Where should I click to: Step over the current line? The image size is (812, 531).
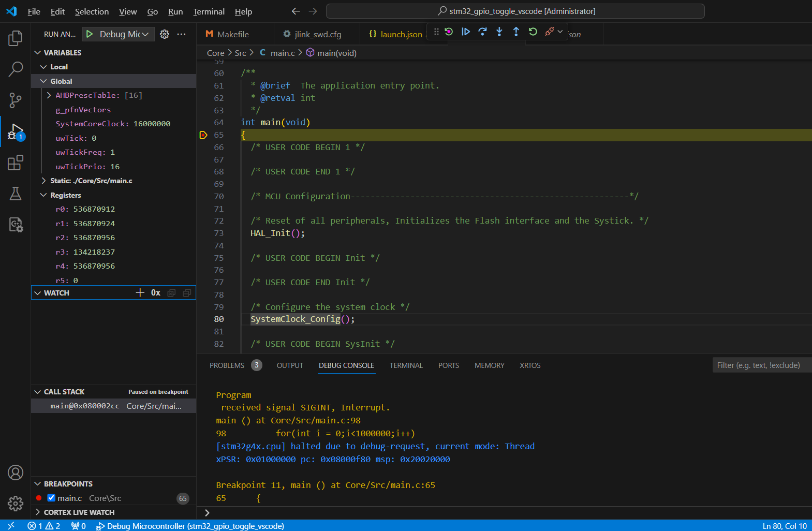tap(482, 32)
